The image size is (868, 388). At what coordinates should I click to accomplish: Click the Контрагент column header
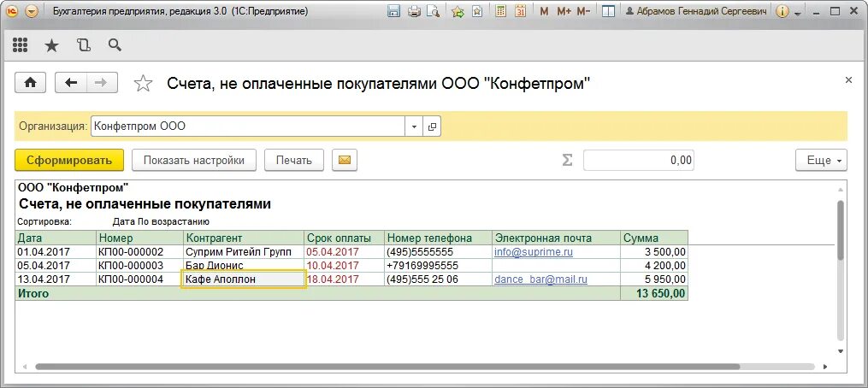tap(244, 238)
